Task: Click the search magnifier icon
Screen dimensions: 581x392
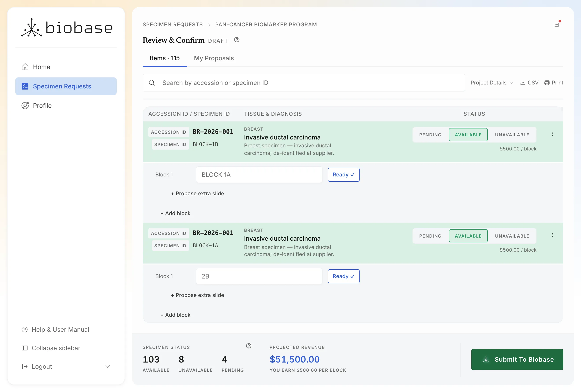Action: tap(152, 83)
